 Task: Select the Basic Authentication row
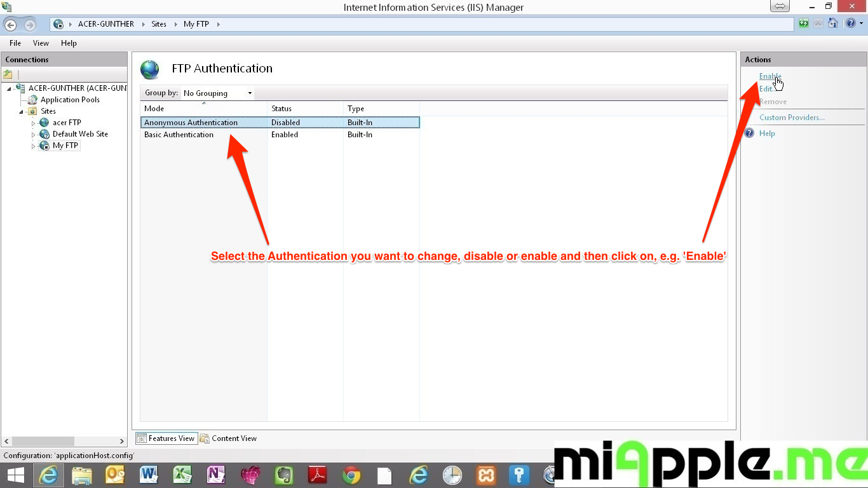point(179,135)
